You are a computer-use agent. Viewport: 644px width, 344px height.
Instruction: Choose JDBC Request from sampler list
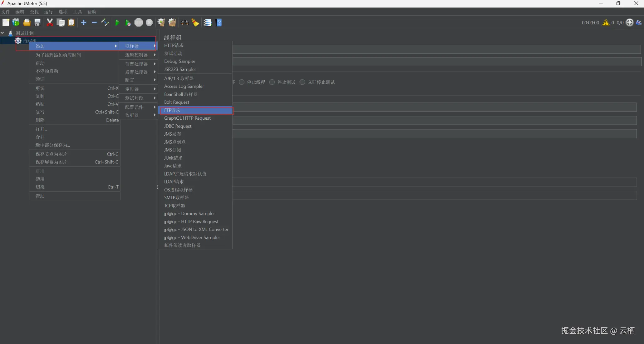click(178, 126)
